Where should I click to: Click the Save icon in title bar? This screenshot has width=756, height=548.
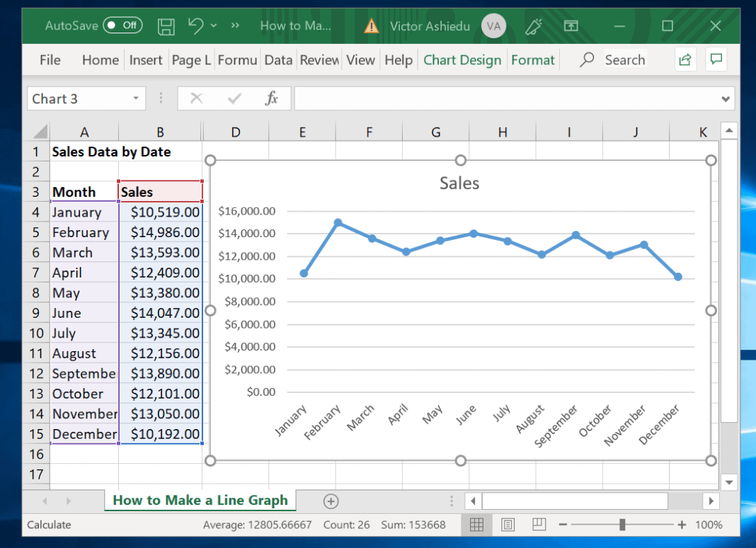coord(166,26)
